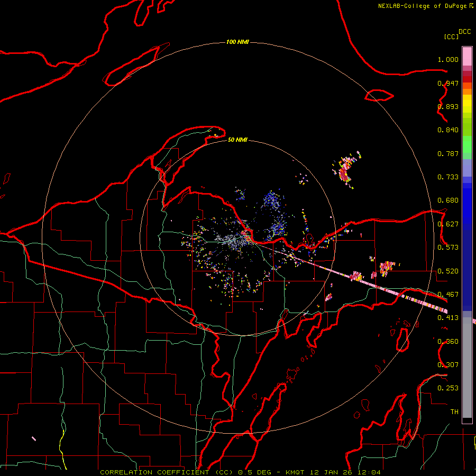Click the 0.947 color scale value
This screenshot has width=476, height=476.
pos(448,83)
